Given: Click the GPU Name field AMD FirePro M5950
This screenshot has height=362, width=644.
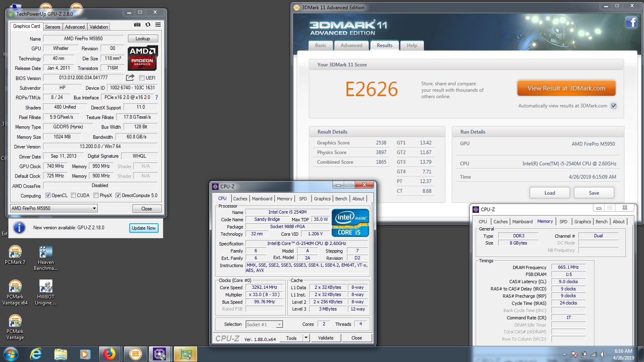Looking at the screenshot, I should tap(83, 39).
